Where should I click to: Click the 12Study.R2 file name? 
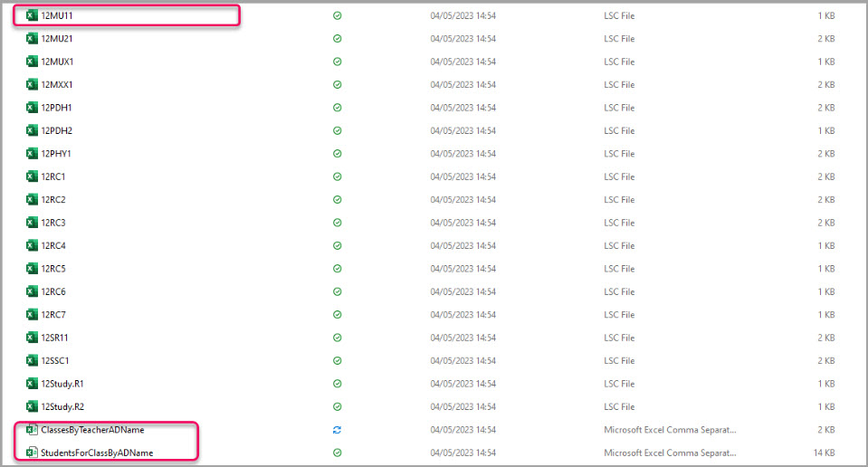(62, 406)
